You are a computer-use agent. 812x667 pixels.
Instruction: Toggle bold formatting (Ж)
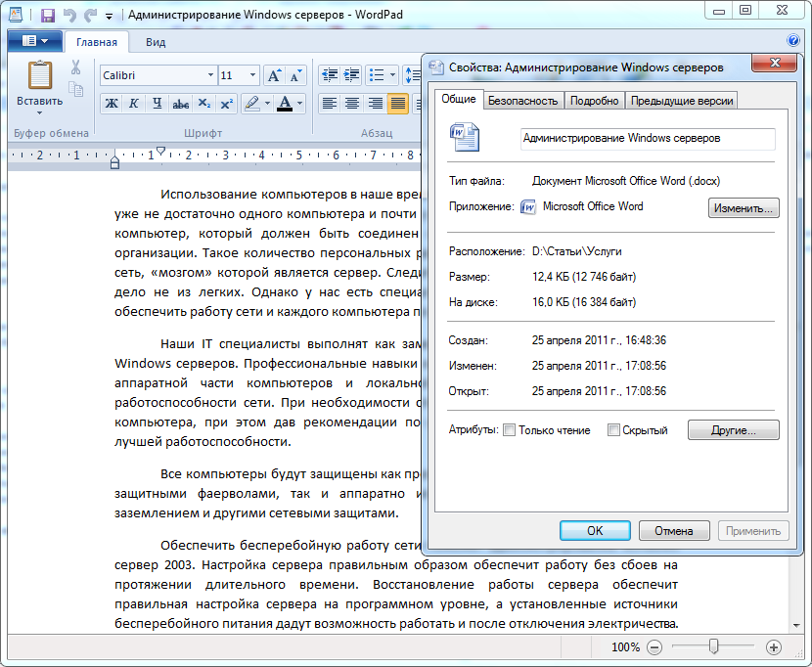(x=111, y=105)
